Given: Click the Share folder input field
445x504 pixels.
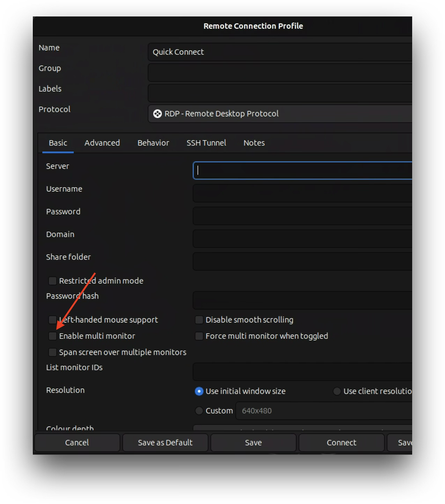Looking at the screenshot, I should coord(302,261).
